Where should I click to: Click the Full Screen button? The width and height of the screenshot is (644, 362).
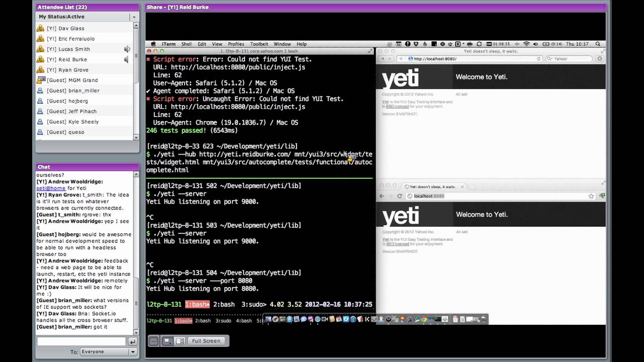[206, 341]
